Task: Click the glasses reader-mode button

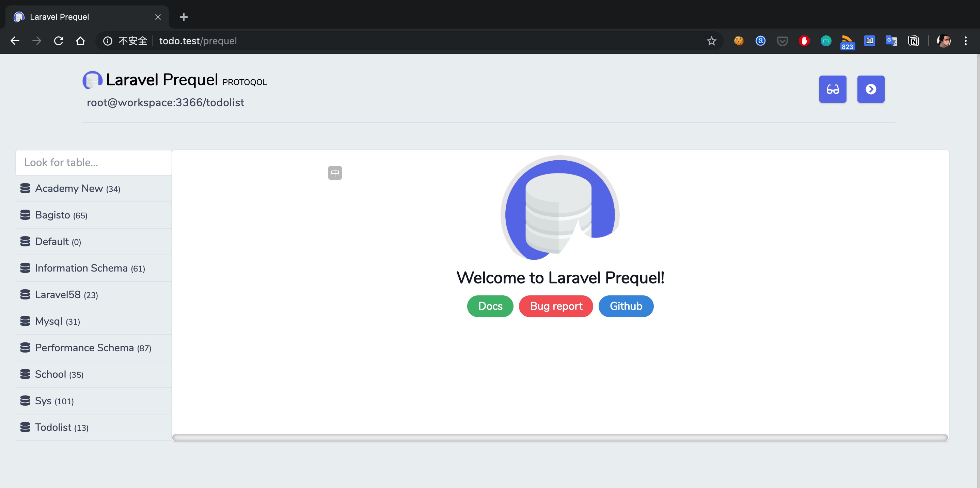Action: 833,89
